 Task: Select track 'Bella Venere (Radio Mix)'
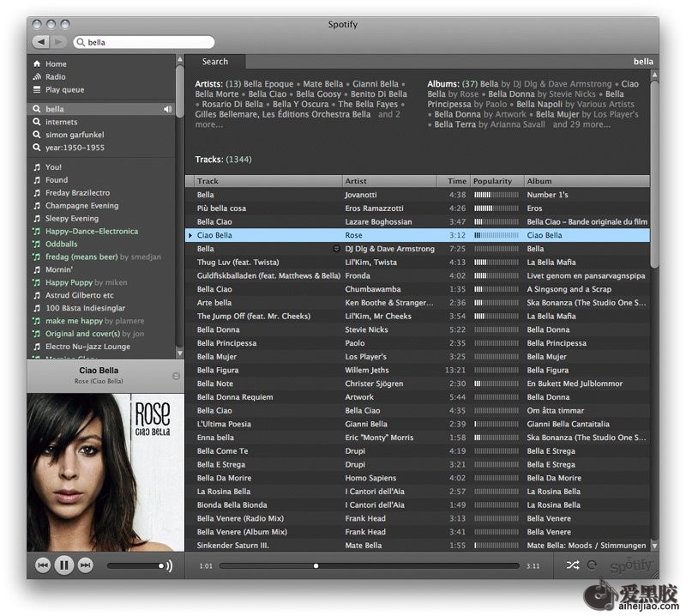(x=240, y=518)
